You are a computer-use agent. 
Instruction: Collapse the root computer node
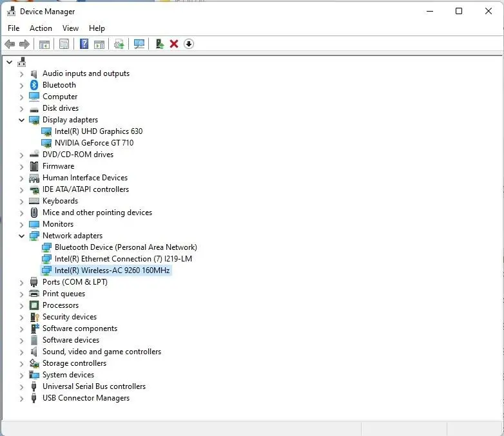pos(9,62)
